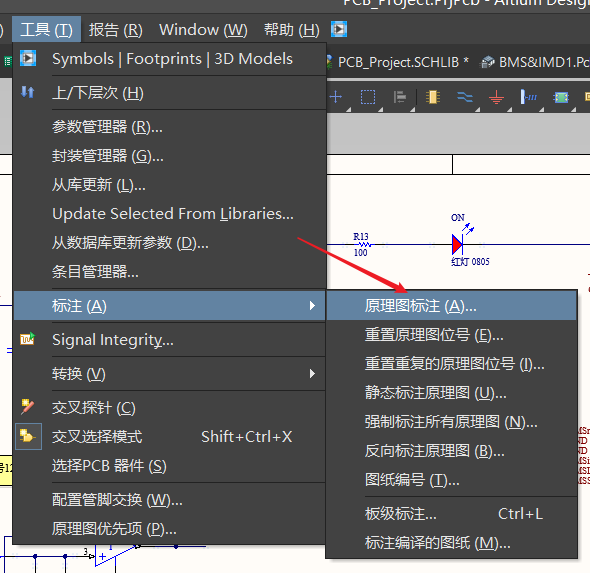
Task: Open the Window (W) menu
Action: click(203, 29)
